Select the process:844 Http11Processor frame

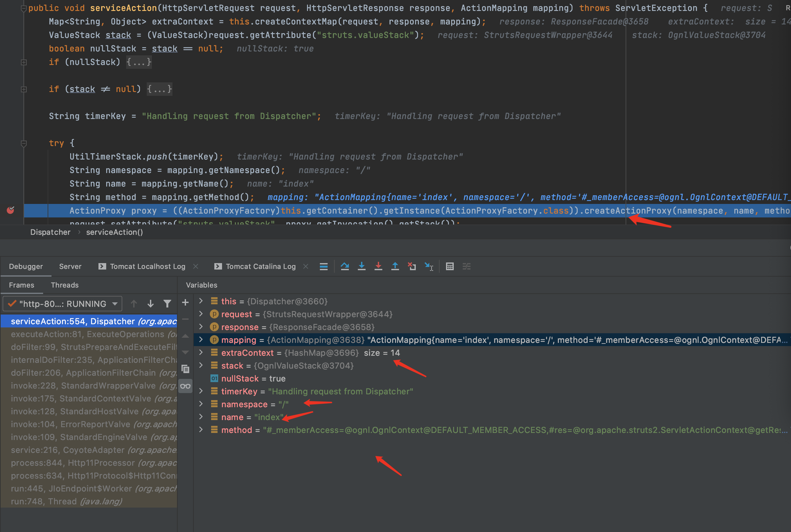coord(88,463)
